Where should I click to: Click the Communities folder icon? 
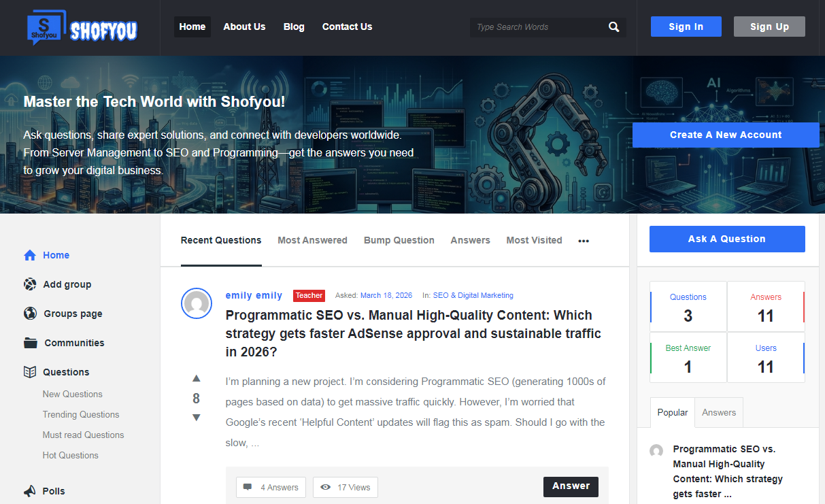[x=31, y=343]
